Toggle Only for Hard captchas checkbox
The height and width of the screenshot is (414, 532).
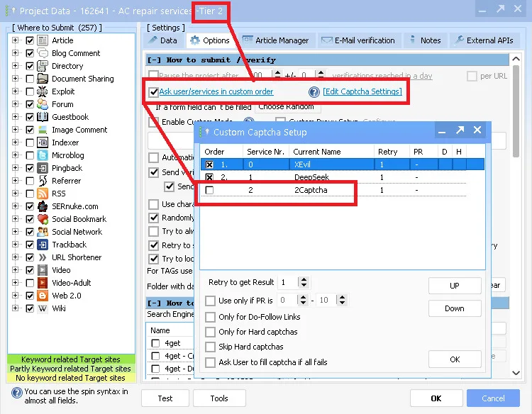click(x=210, y=332)
